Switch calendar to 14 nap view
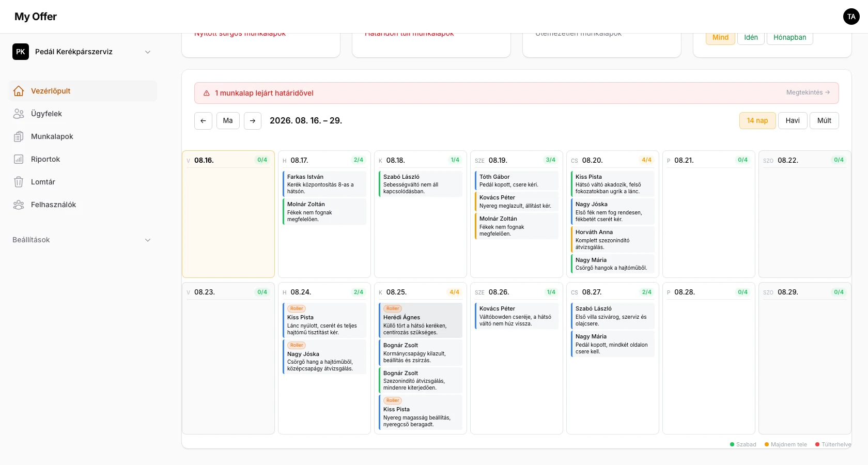Screen dimensions: 868x465 point(757,120)
